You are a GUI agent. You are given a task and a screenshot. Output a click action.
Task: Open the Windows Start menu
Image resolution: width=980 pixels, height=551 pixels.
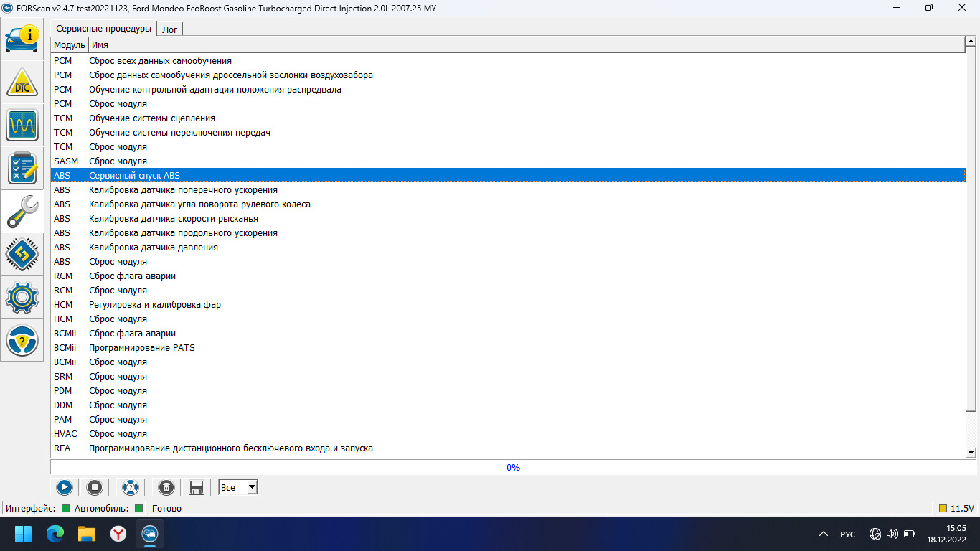tap(24, 534)
